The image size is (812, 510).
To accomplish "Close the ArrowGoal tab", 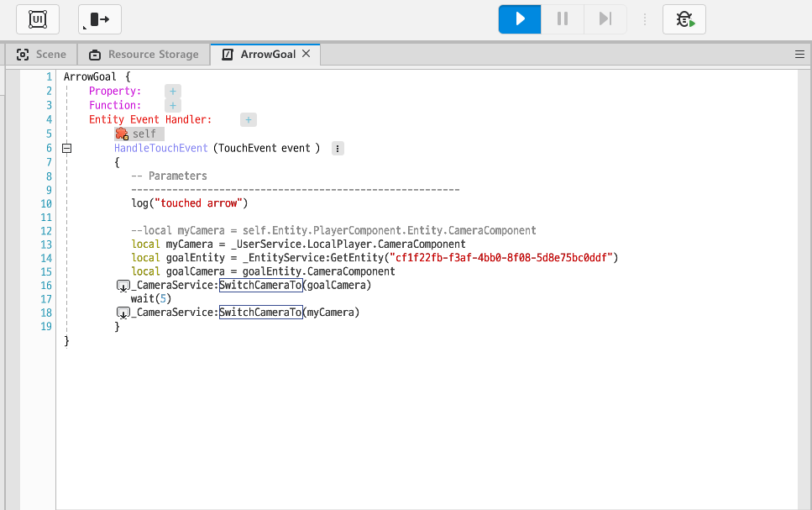I will click(x=306, y=54).
